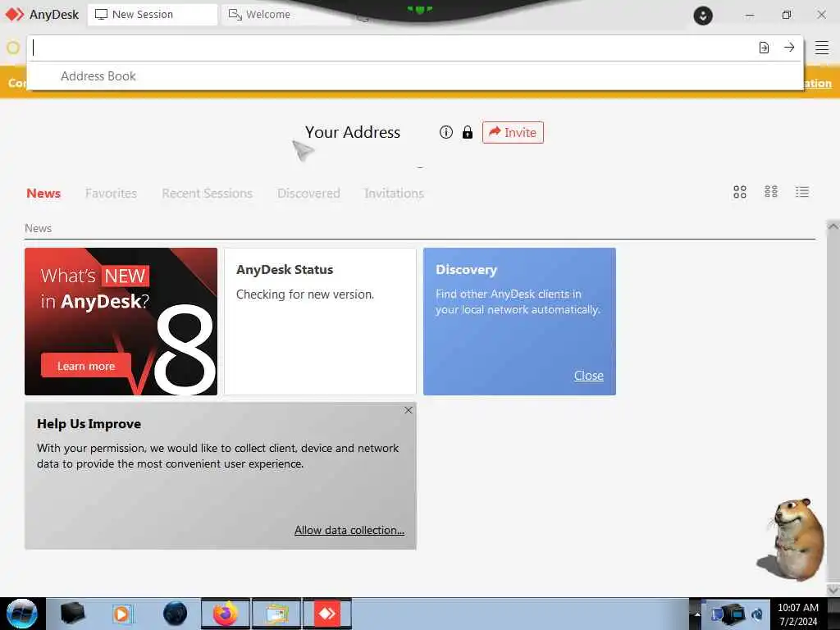Open the Discovered tab
This screenshot has width=840, height=630.
click(308, 194)
